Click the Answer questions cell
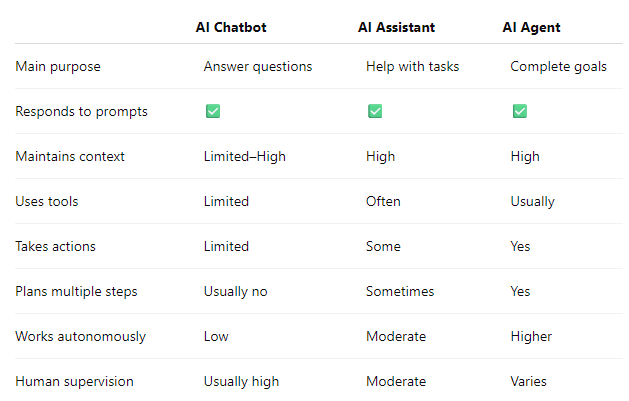The height and width of the screenshot is (401, 629). [258, 67]
